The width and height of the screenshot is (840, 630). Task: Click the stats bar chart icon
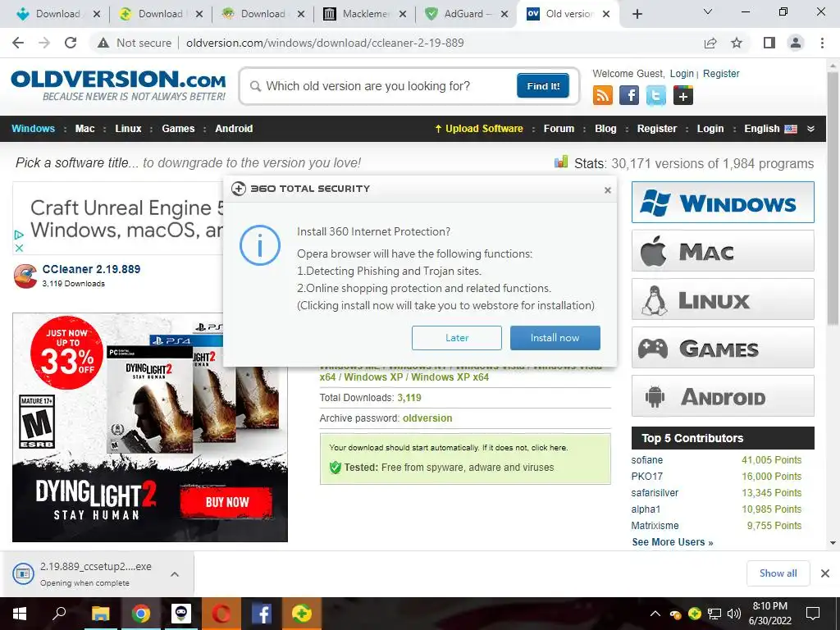(561, 162)
